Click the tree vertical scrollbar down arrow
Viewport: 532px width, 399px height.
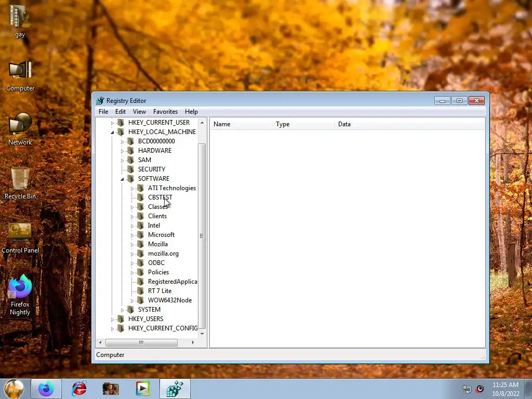[x=202, y=334]
